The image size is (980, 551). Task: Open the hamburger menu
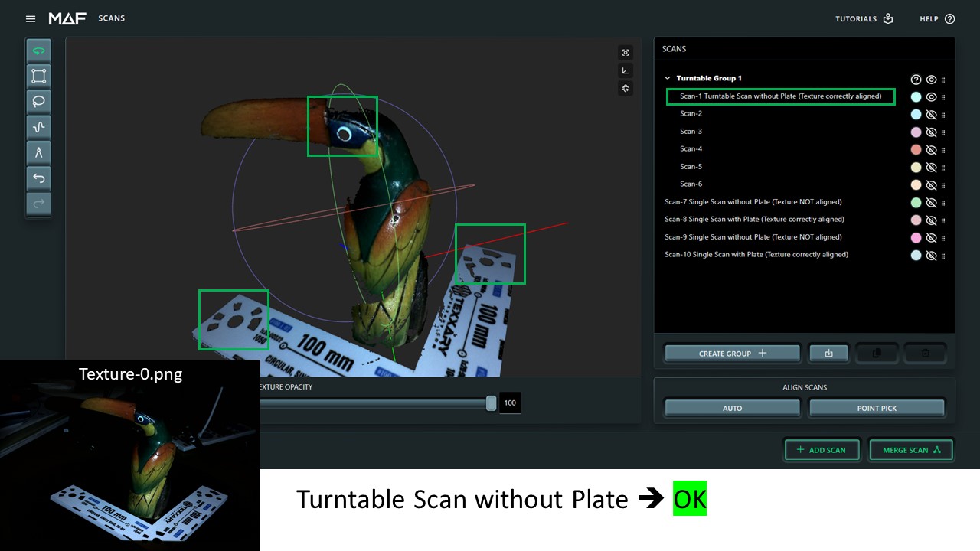tap(31, 18)
